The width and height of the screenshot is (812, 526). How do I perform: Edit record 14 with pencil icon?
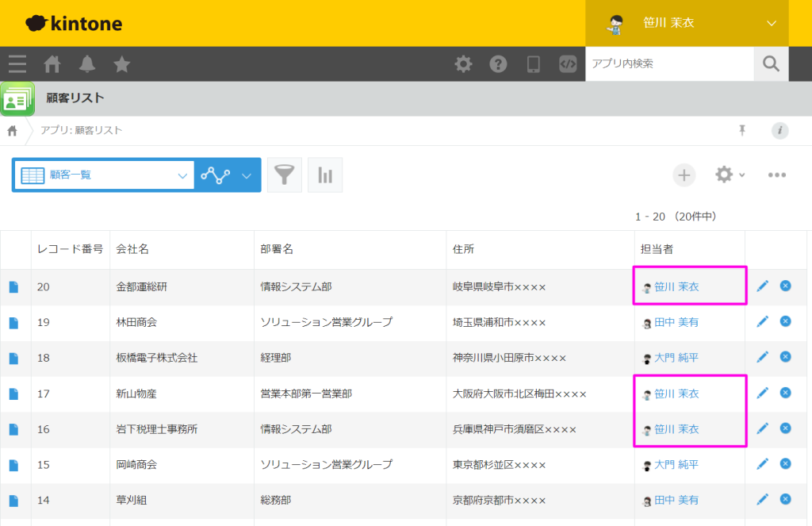tap(762, 500)
